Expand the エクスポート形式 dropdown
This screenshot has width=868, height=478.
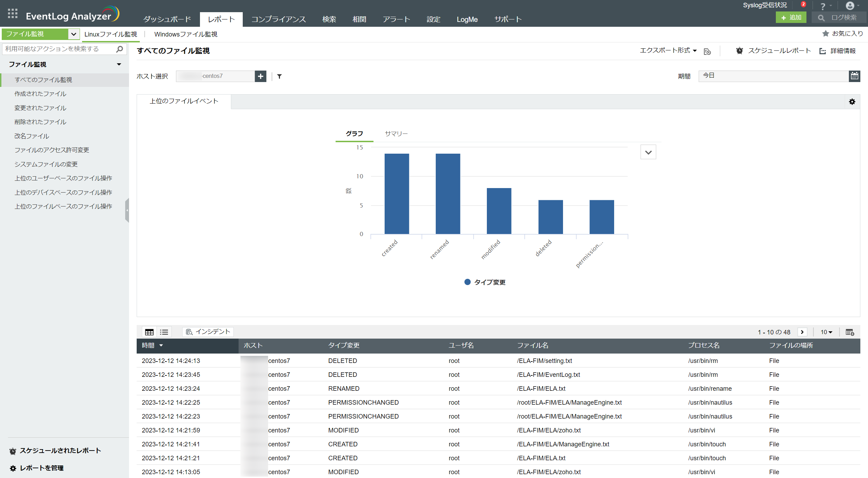(668, 51)
